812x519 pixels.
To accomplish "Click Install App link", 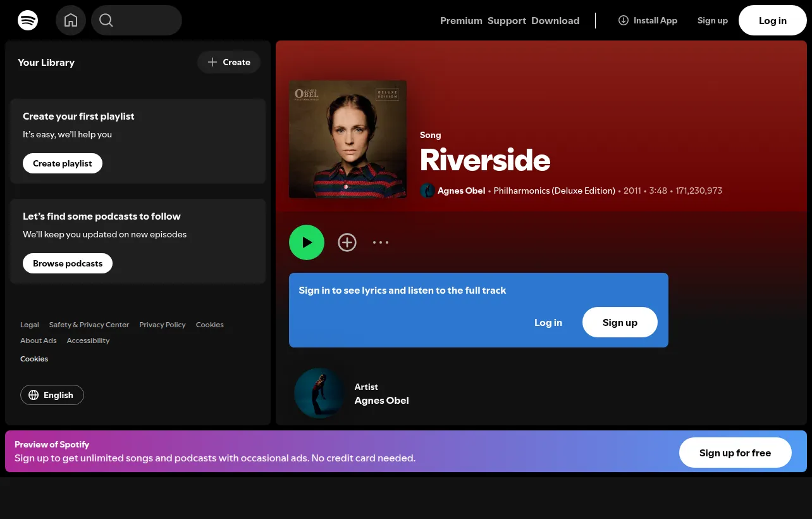I will [648, 20].
